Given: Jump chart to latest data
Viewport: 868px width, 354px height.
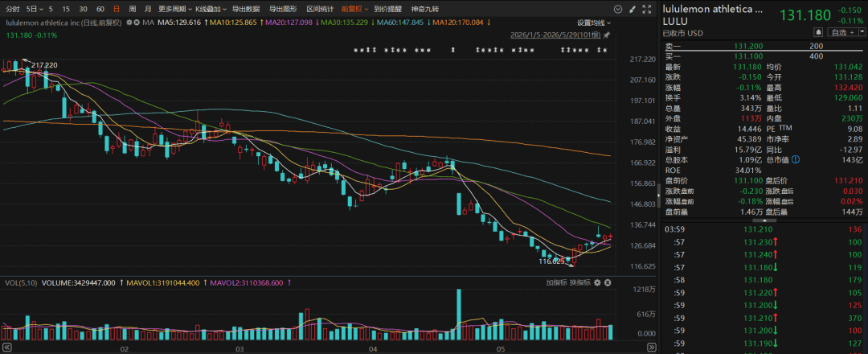Looking at the screenshot, I should (x=650, y=348).
